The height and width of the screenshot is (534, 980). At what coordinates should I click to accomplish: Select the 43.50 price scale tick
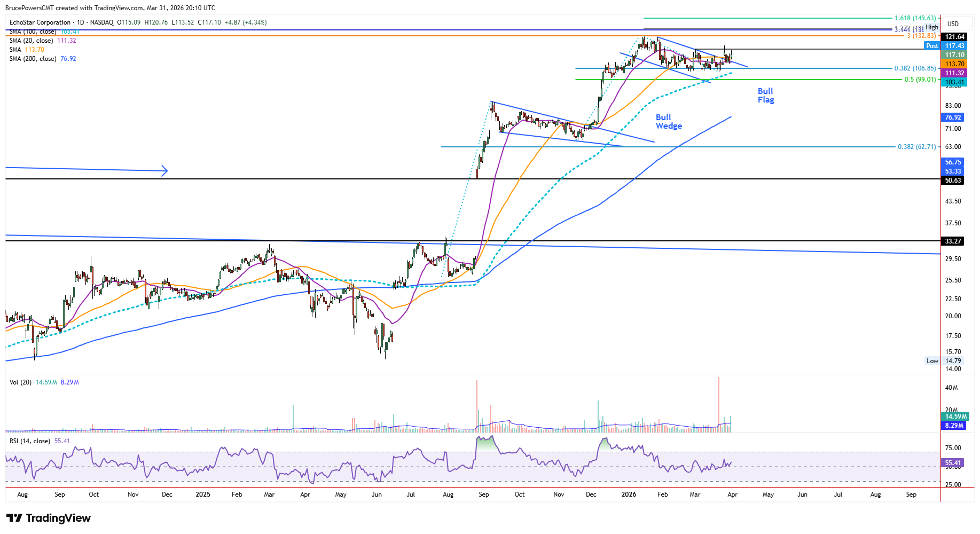tap(953, 201)
